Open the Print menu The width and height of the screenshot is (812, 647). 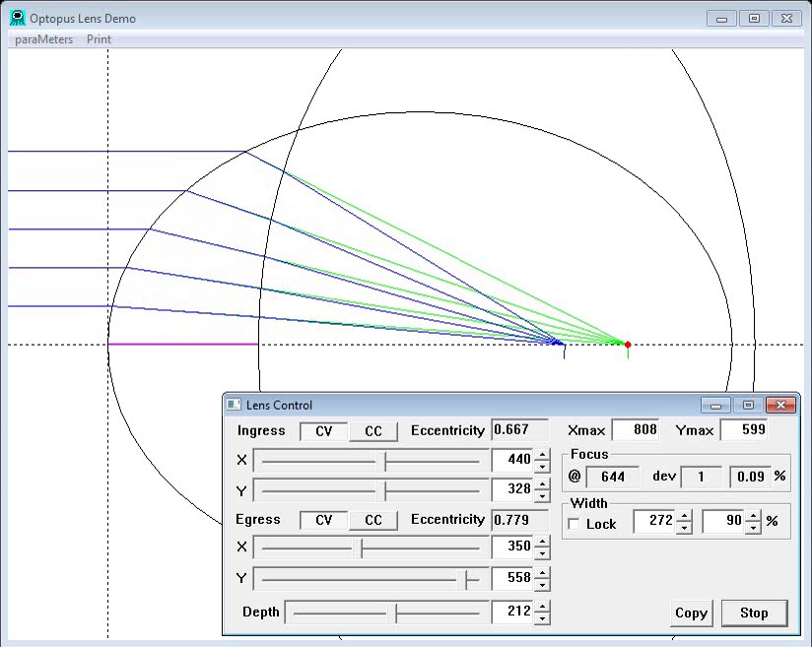pyautogui.click(x=99, y=39)
